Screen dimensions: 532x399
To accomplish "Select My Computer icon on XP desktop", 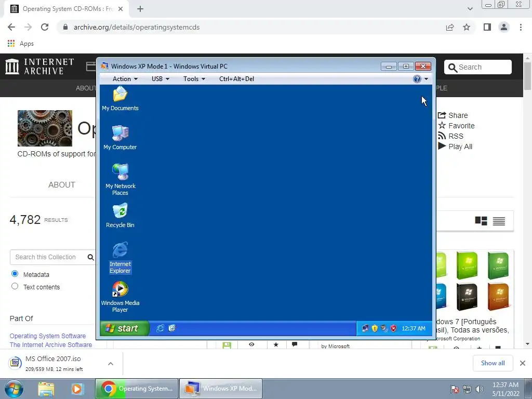I will pyautogui.click(x=120, y=137).
